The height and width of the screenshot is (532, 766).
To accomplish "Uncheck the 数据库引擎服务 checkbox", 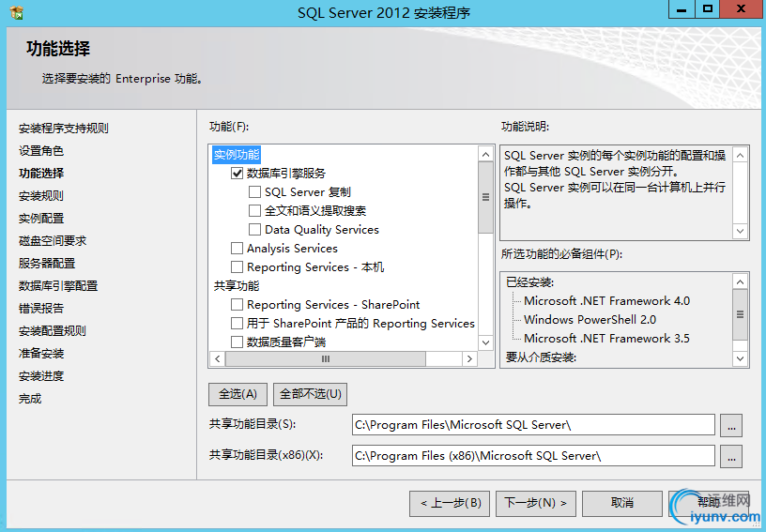I will (x=237, y=174).
